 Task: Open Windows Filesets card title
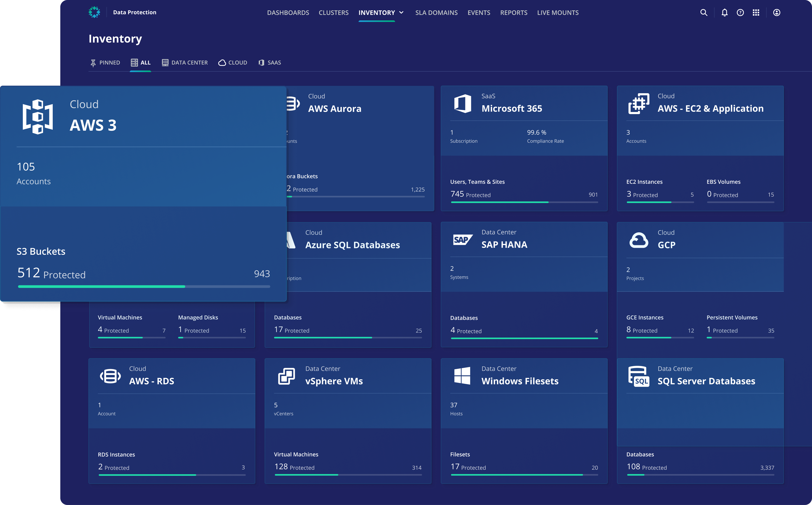(520, 381)
